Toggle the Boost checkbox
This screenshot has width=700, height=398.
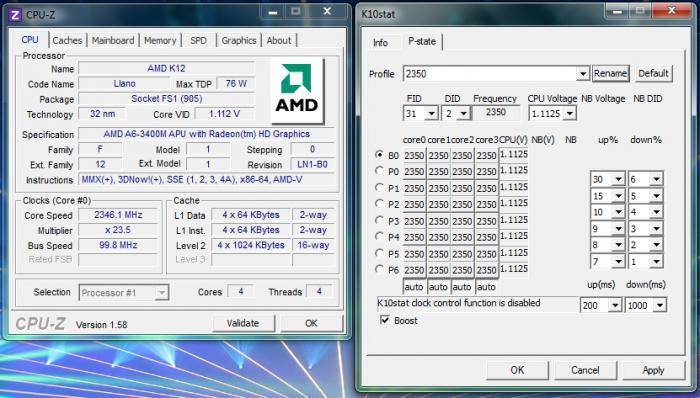[x=384, y=320]
